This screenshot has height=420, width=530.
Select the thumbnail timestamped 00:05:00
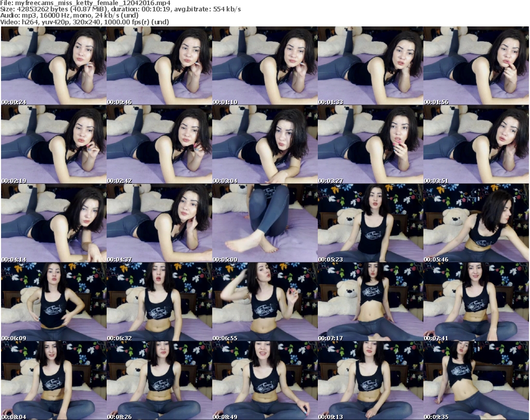(x=264, y=223)
